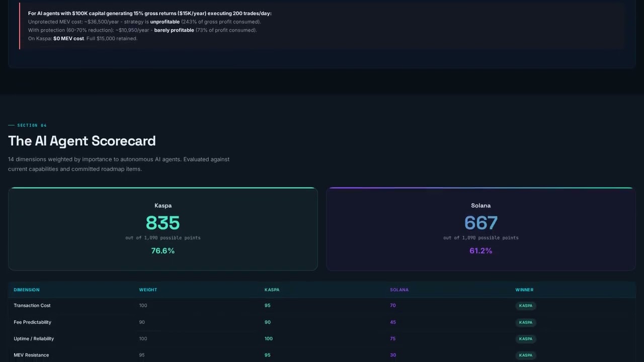The width and height of the screenshot is (644, 362).
Task: Click the WEIGHT column header
Action: click(148, 290)
